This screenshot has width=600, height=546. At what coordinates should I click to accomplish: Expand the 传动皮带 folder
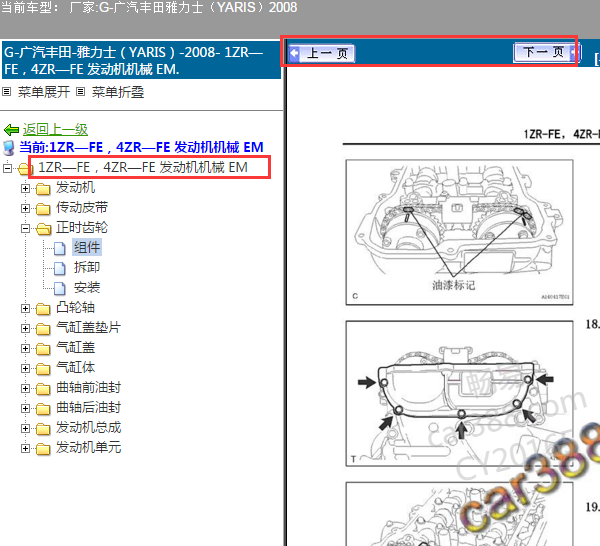[25, 208]
